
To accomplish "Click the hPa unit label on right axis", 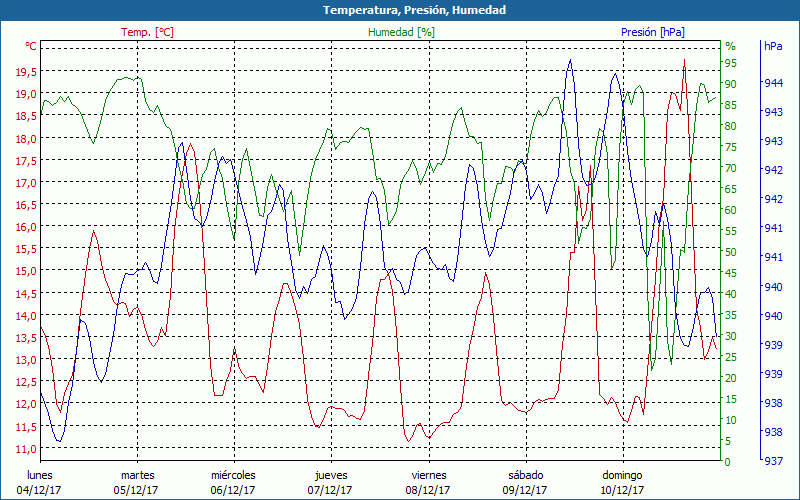I will pos(773,46).
